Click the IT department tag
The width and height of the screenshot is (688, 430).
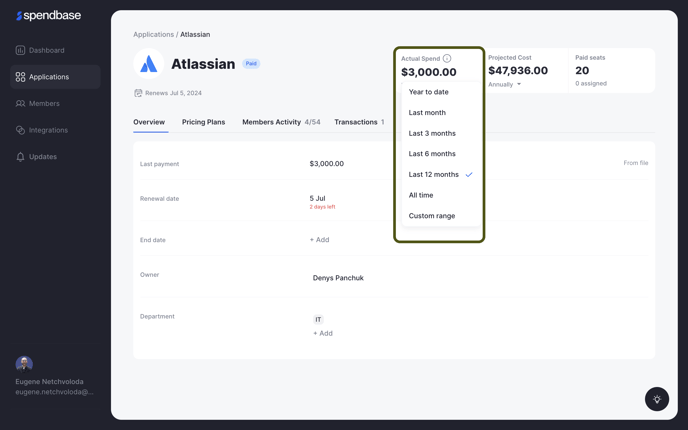(x=318, y=319)
